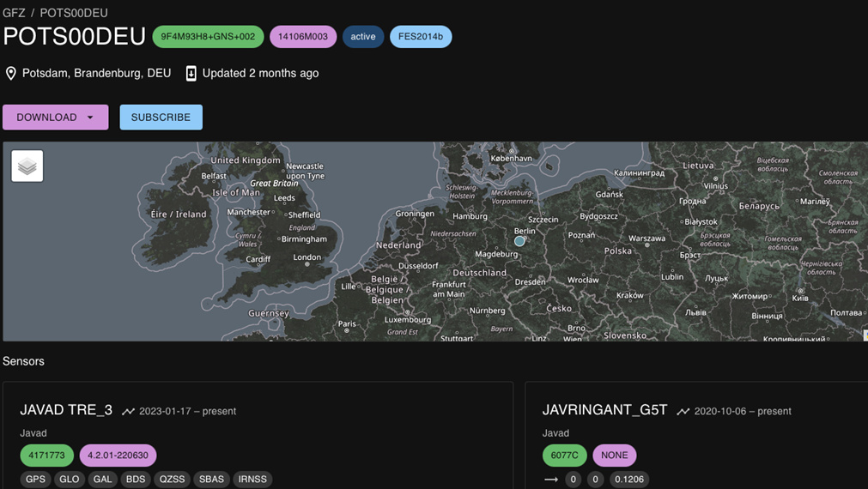The height and width of the screenshot is (489, 868).
Task: Click the POTS00DEU breadcrumb item
Action: pos(74,13)
